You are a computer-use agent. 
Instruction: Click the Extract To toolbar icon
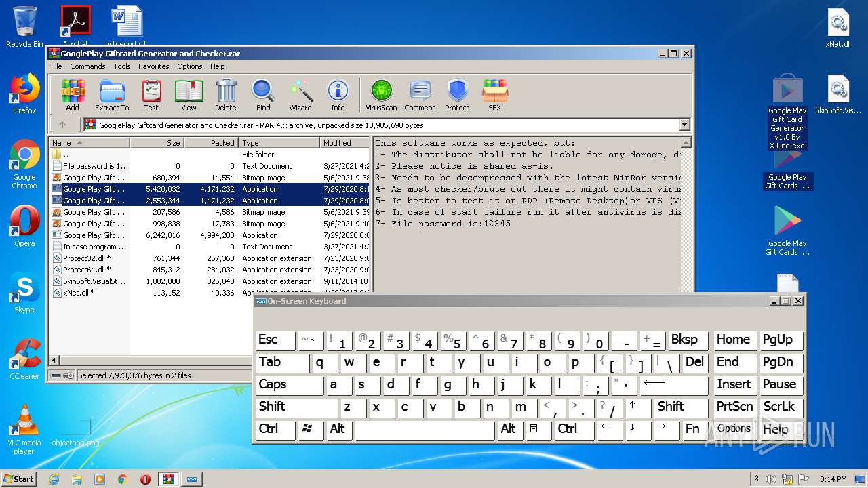pyautogui.click(x=112, y=95)
